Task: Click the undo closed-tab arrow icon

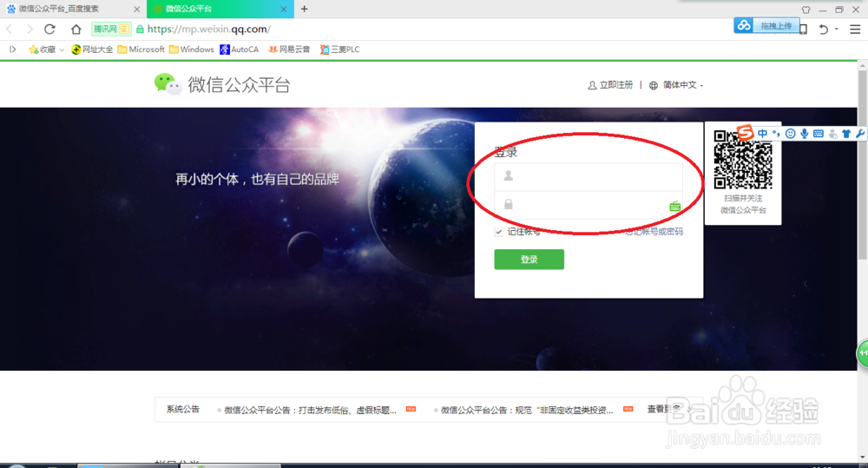Action: click(x=823, y=30)
